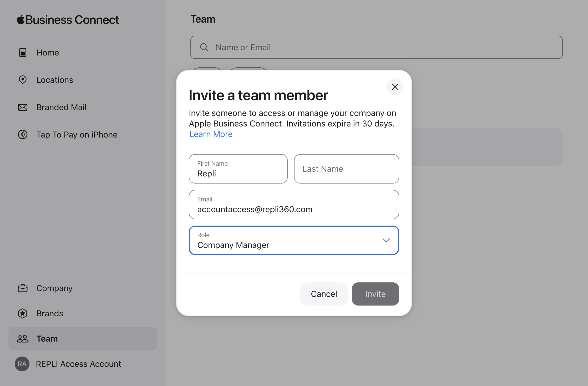The height and width of the screenshot is (386, 588).
Task: Click the Business Connect title text
Action: click(72, 20)
